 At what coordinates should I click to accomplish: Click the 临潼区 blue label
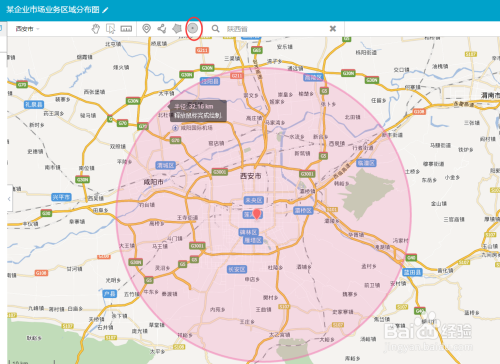[367, 163]
